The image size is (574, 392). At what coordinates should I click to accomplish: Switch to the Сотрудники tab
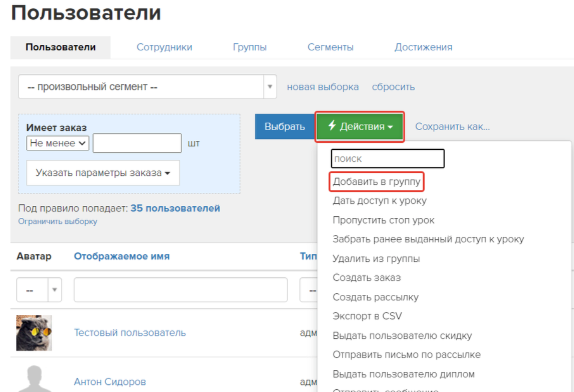point(164,47)
